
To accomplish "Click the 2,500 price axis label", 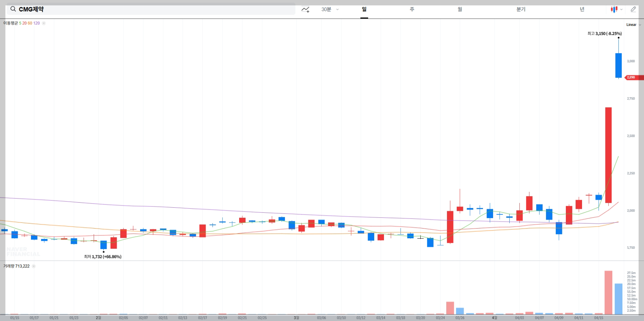I will click(x=631, y=136).
